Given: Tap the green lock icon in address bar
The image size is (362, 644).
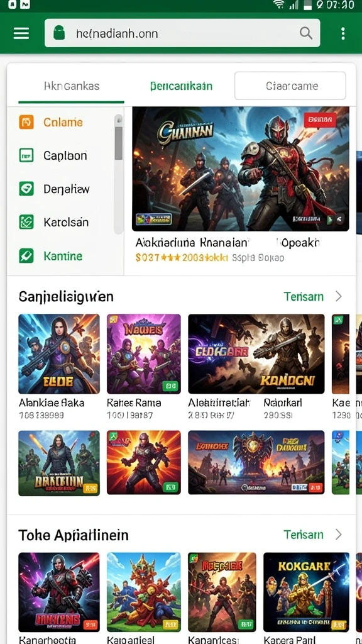Looking at the screenshot, I should (x=60, y=33).
